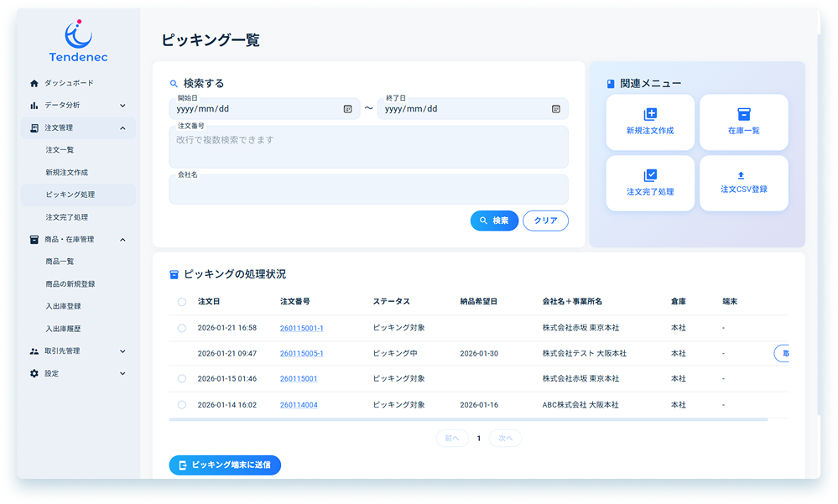Click the 新規注文作成 card icon
Image resolution: width=838 pixels, height=504 pixels.
(650, 115)
